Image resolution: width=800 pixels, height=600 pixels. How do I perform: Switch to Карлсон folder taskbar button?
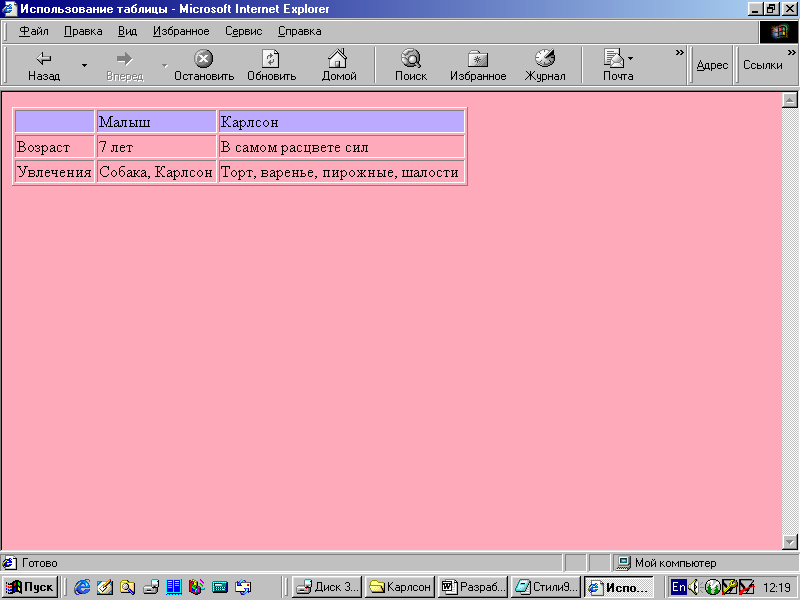tap(400, 587)
